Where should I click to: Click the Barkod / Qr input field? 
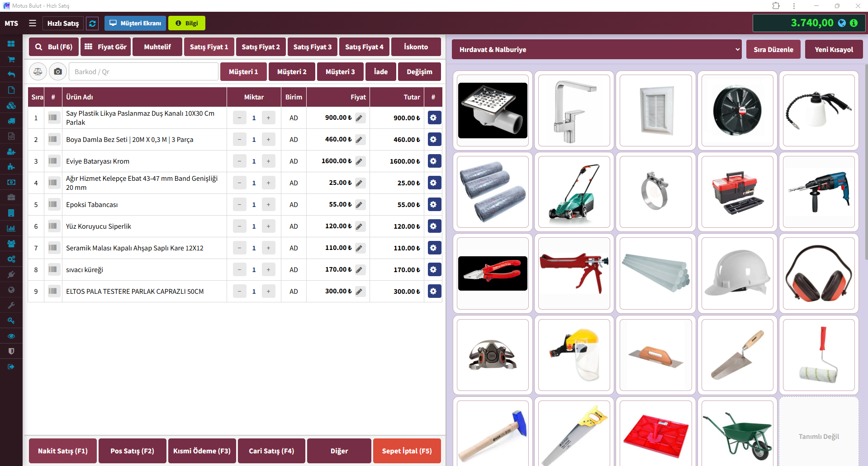144,72
